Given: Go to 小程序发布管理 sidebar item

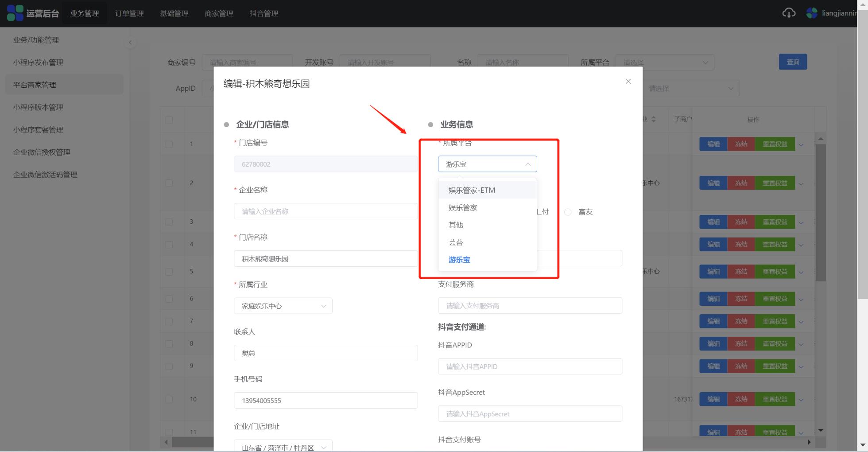Looking at the screenshot, I should click(x=64, y=62).
